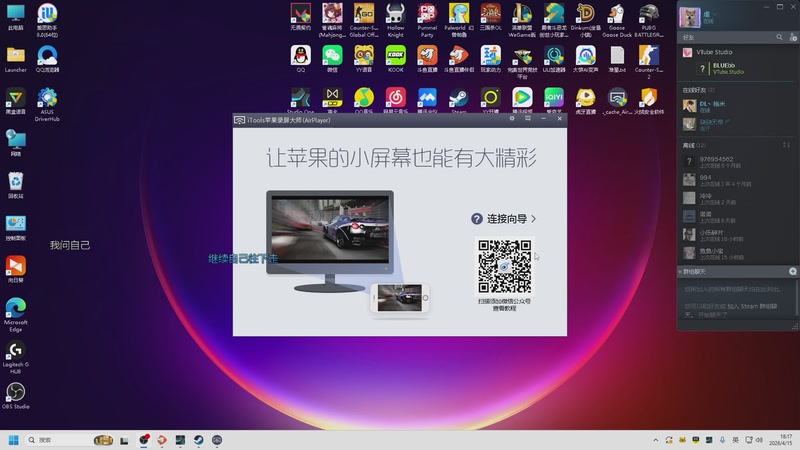Image resolution: width=800 pixels, height=450 pixels.
Task: Click the volume icon in system tray
Action: point(759,440)
